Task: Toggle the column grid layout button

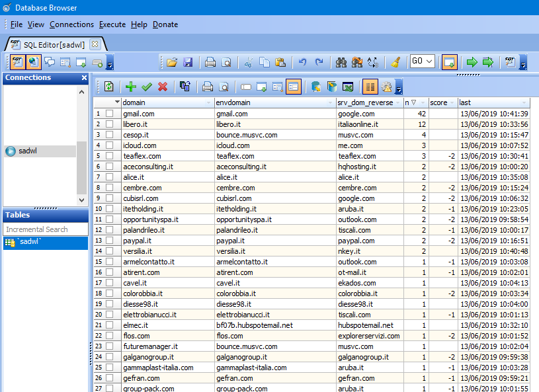Action: (370, 87)
